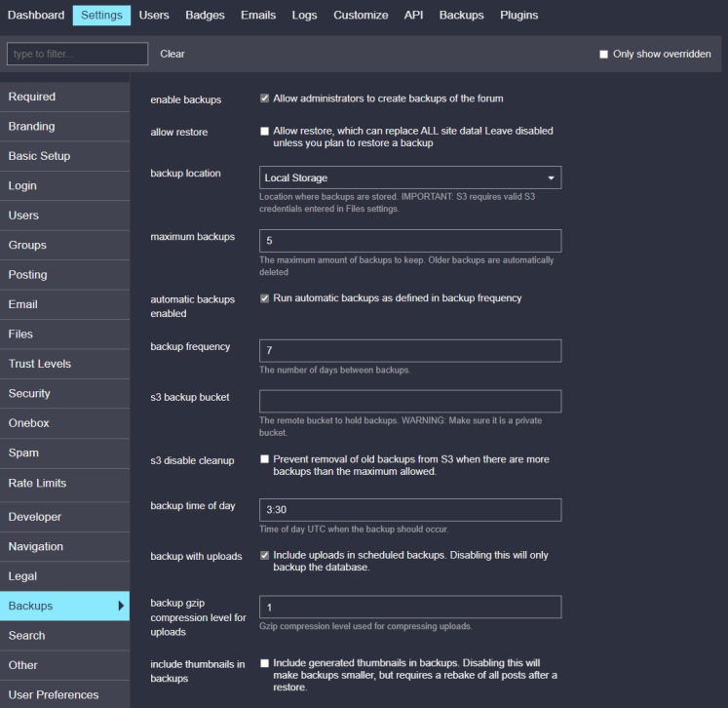Toggle Only show overridden checkbox
Image resolution: width=728 pixels, height=708 pixels.
click(x=604, y=55)
